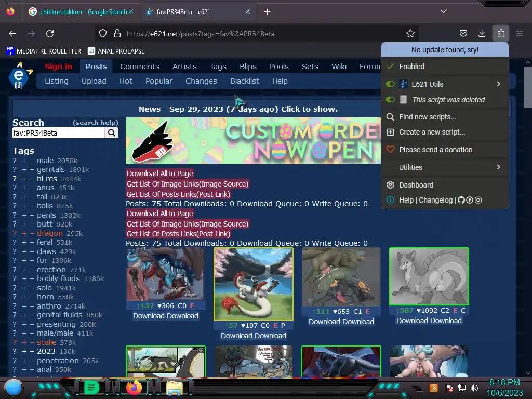Go back with the browser back arrow
This screenshot has height=399, width=532.
tap(12, 34)
